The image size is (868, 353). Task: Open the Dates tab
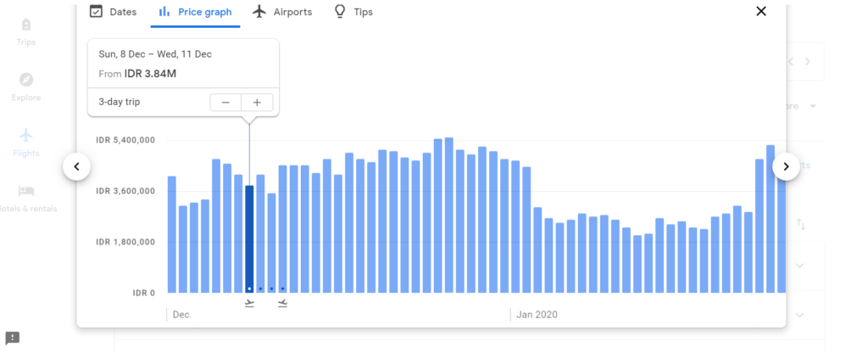coord(113,12)
